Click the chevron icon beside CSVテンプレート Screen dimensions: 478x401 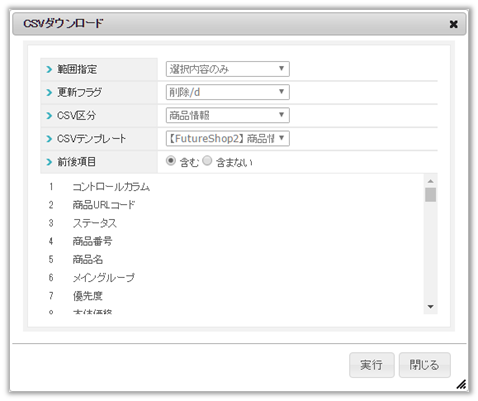[49, 139]
